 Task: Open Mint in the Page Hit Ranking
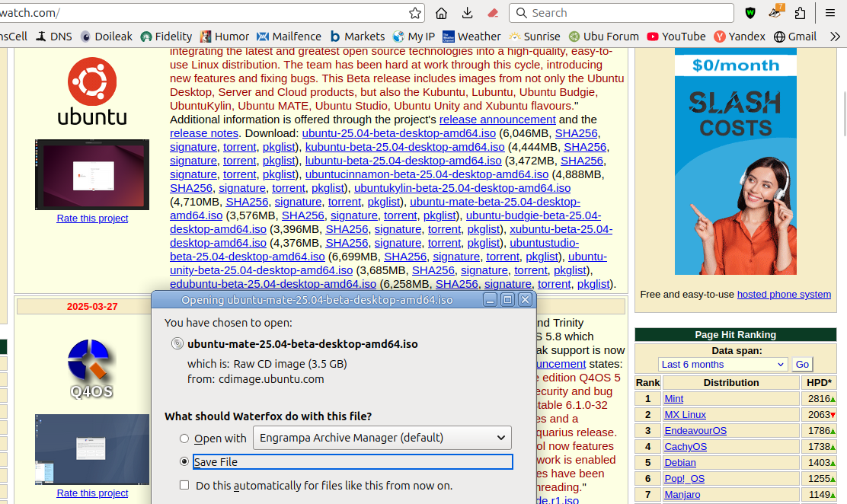pos(673,399)
